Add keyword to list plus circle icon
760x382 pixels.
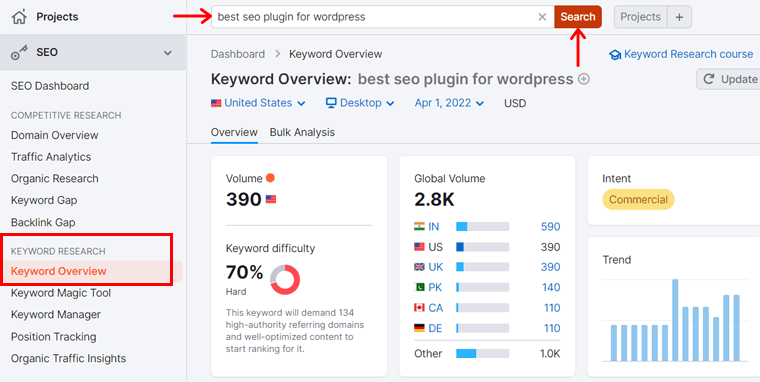coord(584,79)
